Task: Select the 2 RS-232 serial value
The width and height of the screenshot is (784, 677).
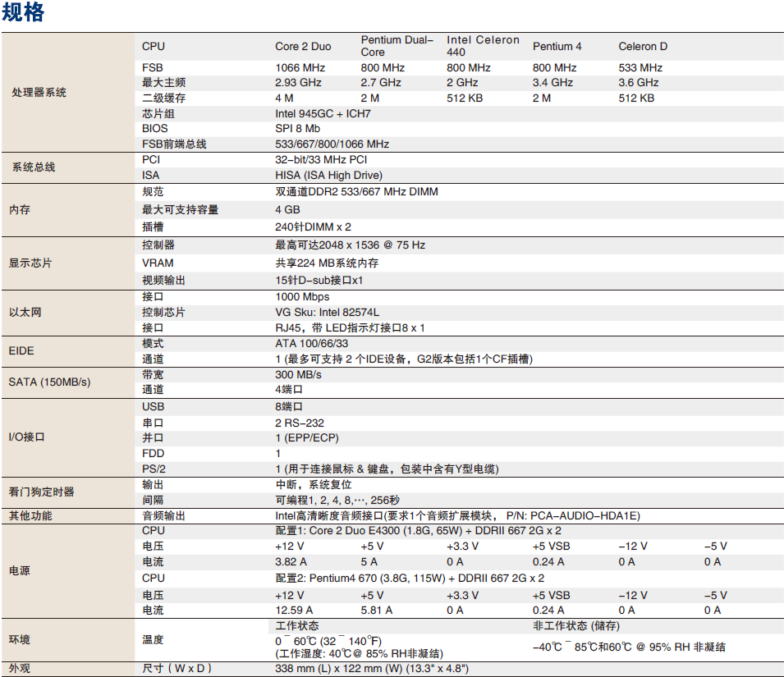Action: click(x=300, y=423)
